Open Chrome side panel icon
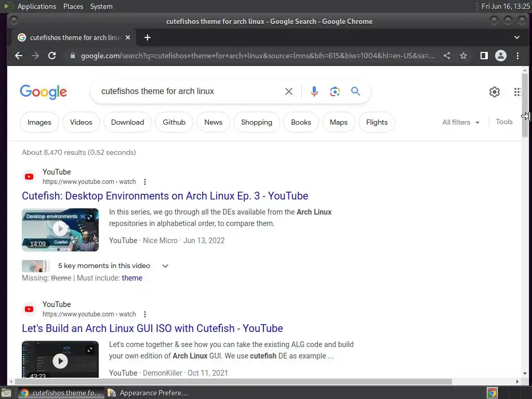 pyautogui.click(x=484, y=56)
